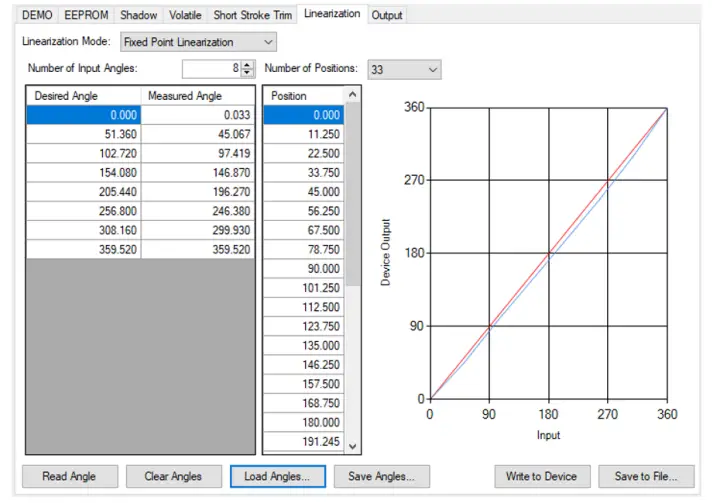Screen dimensions: 712x503
Task: Select the Linearization tab
Action: pyautogui.click(x=332, y=14)
